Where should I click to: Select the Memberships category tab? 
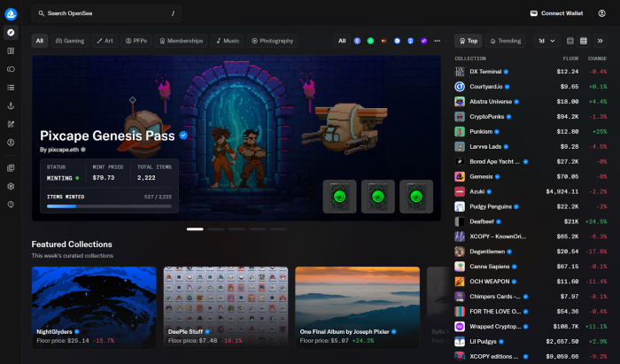181,41
